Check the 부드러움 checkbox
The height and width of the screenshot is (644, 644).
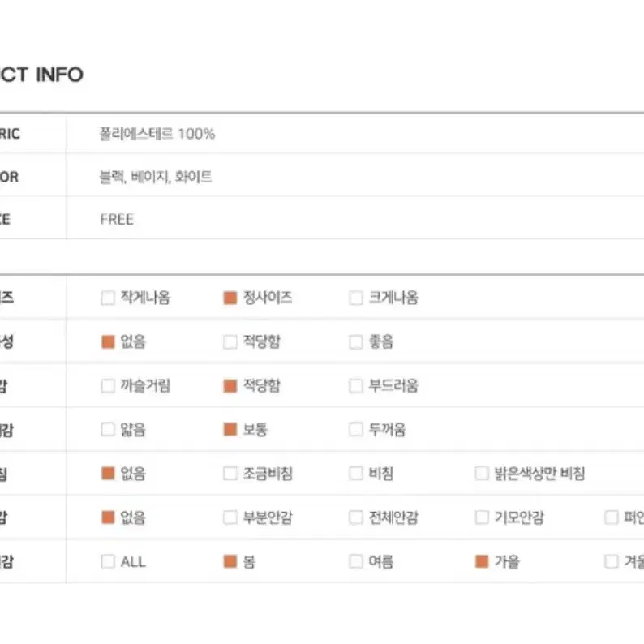356,385
